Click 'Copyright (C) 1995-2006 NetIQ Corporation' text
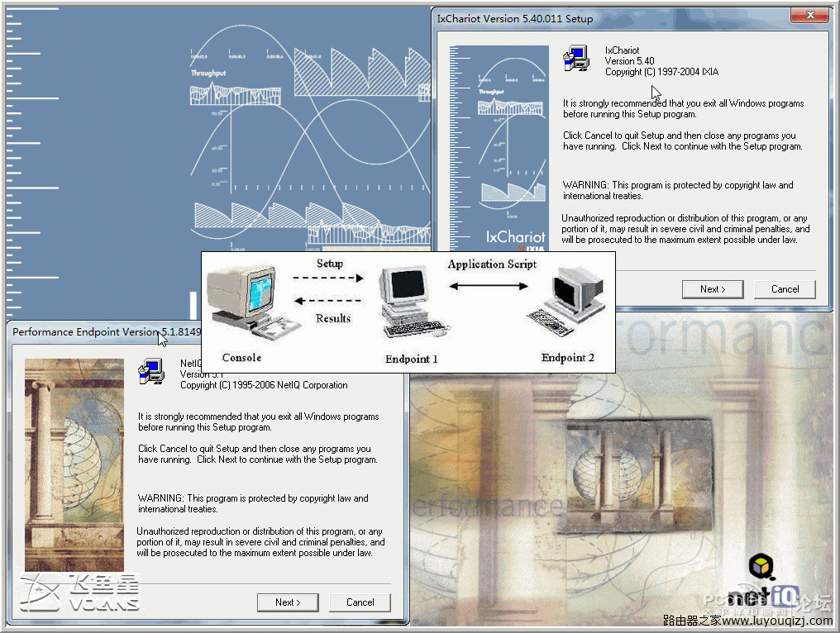This screenshot has width=840, height=633. [264, 385]
